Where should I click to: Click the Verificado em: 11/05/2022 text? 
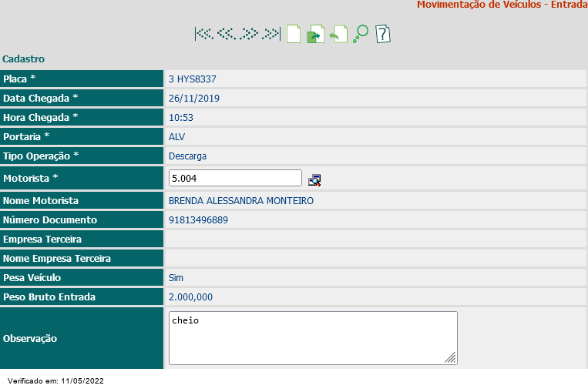pos(55,380)
